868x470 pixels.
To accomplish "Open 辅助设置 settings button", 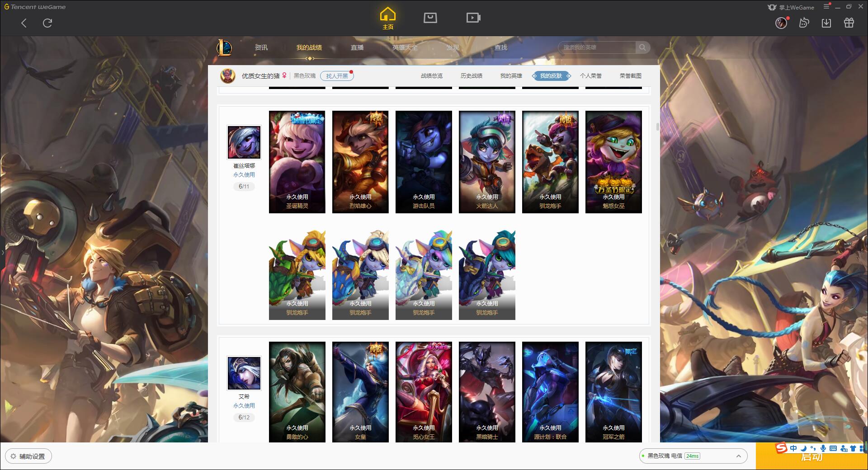I will tap(28, 456).
